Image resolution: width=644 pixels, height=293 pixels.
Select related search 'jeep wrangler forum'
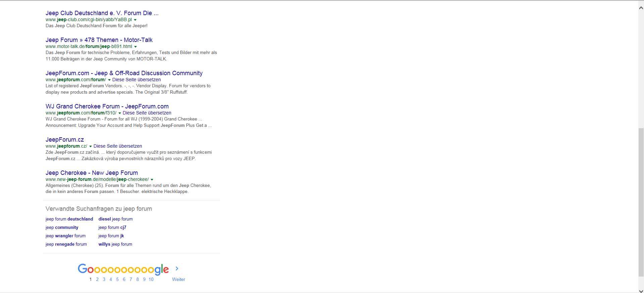pos(65,236)
